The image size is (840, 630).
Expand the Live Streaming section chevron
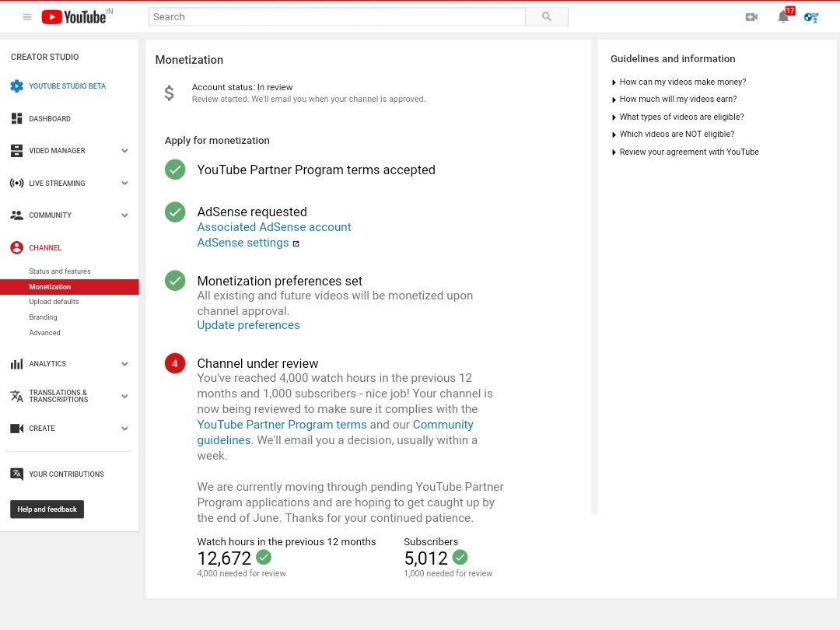coord(124,184)
